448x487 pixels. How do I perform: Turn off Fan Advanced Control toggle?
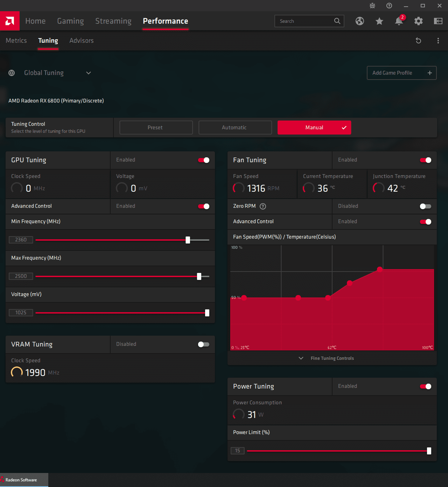tap(426, 222)
